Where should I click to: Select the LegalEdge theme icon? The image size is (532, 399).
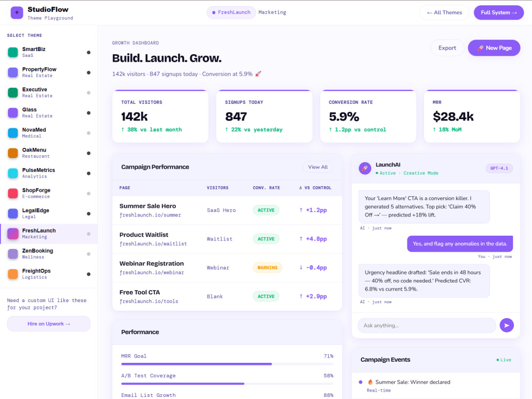coord(13,213)
